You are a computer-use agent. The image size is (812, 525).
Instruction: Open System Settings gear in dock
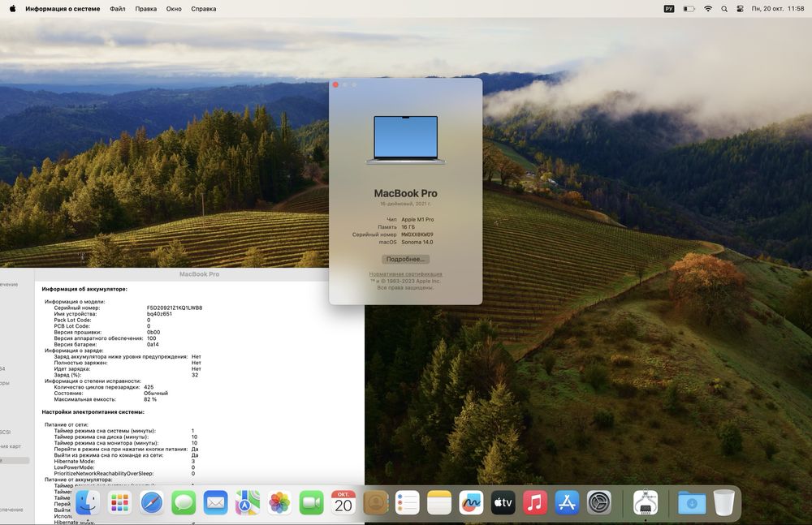pyautogui.click(x=598, y=503)
